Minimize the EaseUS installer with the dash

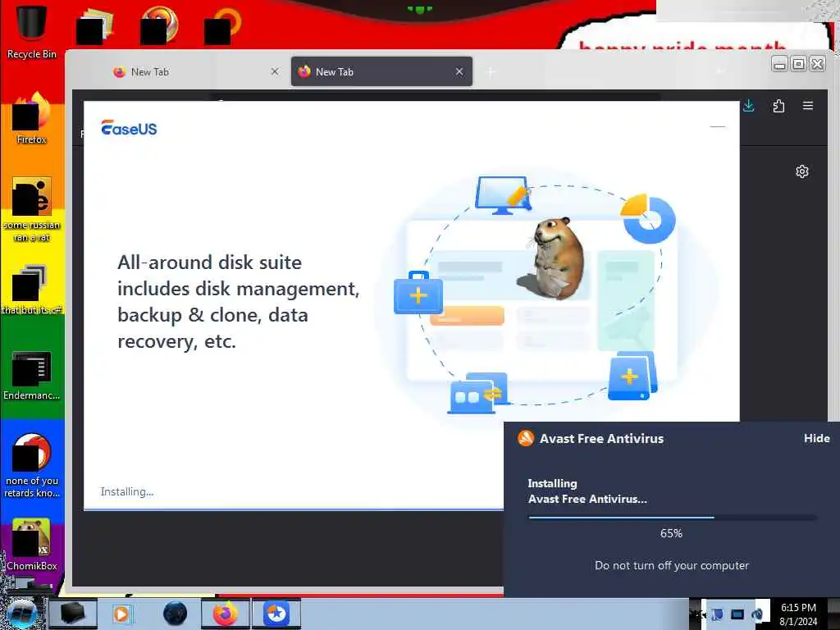[717, 127]
